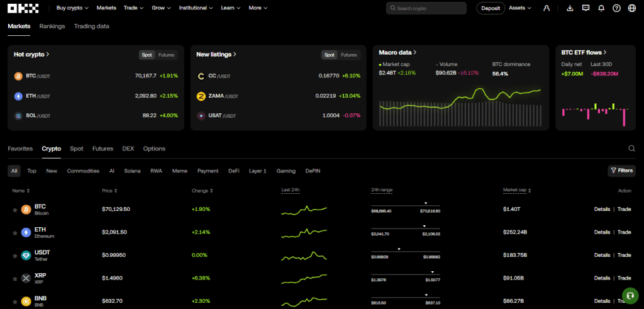Open the BTC ETF flows heading link
This screenshot has height=309, width=644.
584,52
